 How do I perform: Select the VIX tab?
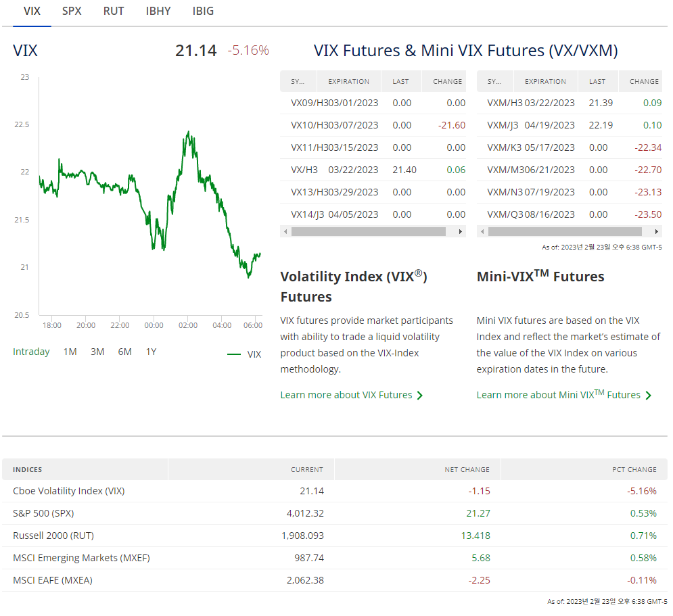coord(32,11)
